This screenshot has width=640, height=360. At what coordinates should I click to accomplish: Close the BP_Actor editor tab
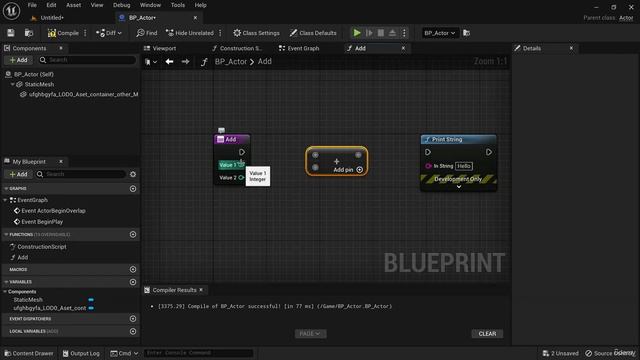pyautogui.click(x=195, y=18)
